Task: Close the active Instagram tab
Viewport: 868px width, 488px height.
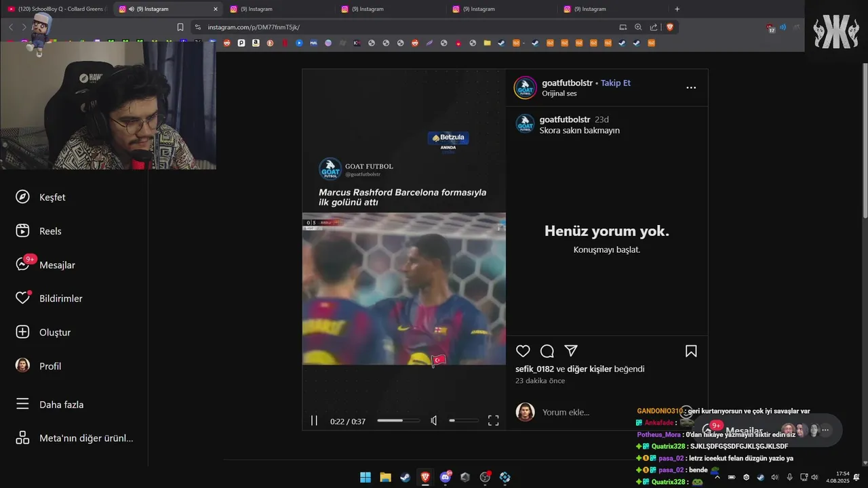Action: [x=216, y=9]
